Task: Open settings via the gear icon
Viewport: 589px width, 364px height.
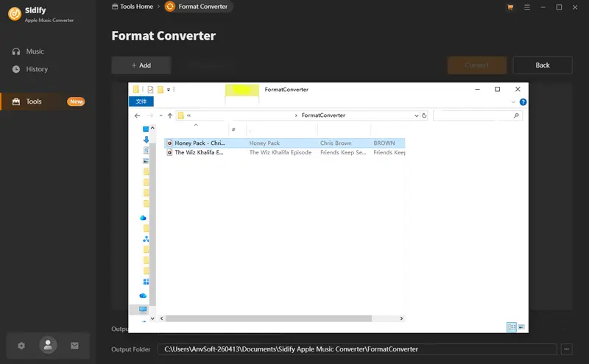Action: [x=21, y=346]
